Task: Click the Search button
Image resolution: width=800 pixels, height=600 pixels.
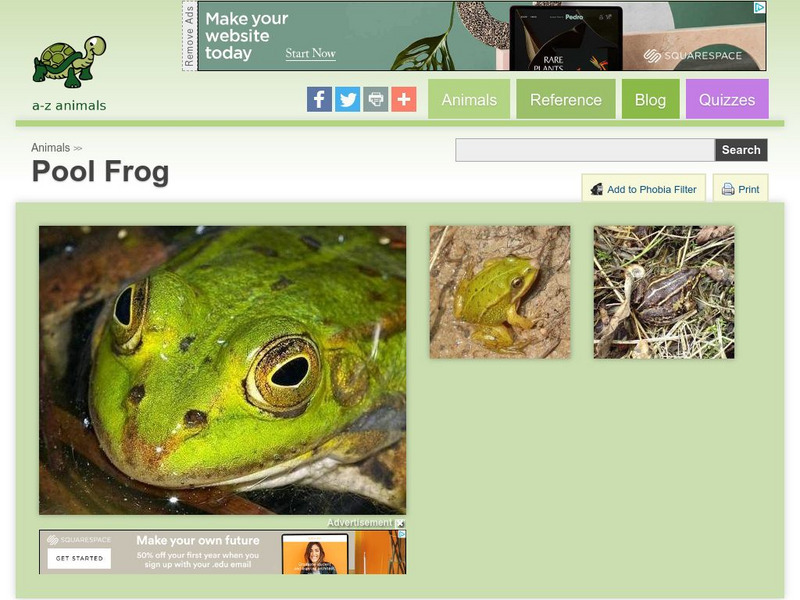Action: point(741,150)
